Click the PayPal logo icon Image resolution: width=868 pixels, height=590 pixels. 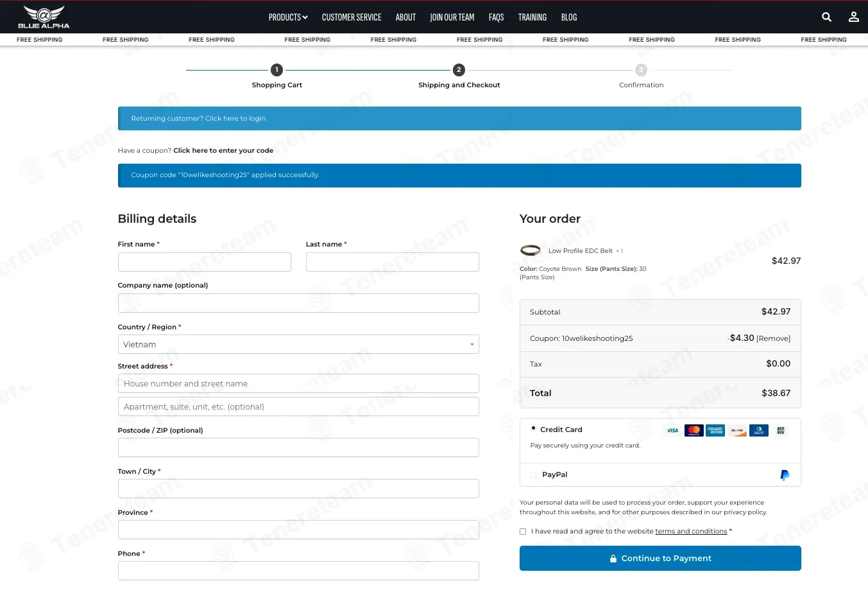coord(784,475)
